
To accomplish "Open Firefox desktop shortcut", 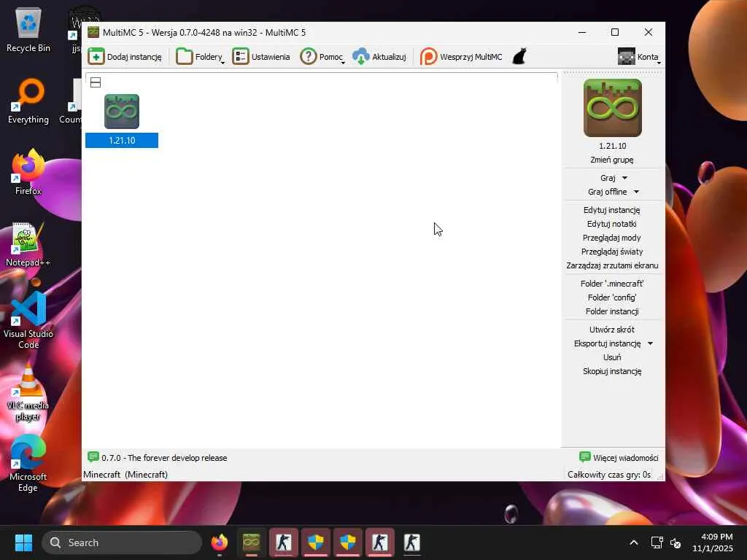I will pos(28,172).
